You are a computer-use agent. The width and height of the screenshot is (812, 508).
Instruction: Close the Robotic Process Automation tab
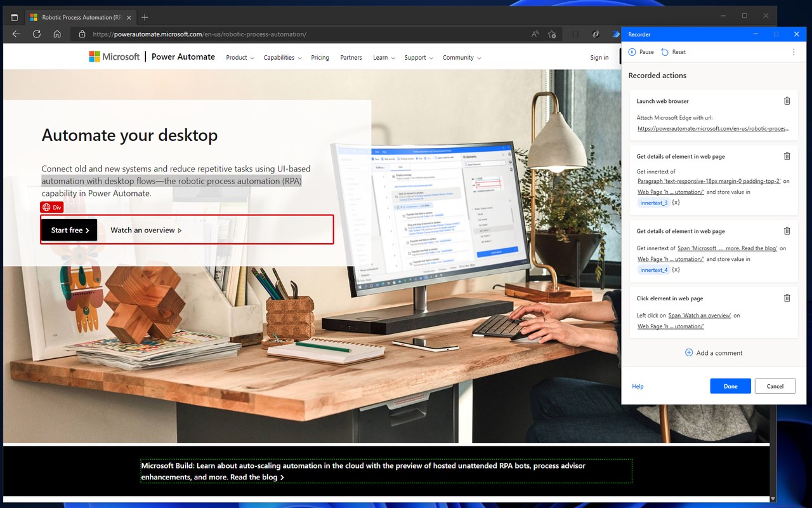(x=128, y=17)
